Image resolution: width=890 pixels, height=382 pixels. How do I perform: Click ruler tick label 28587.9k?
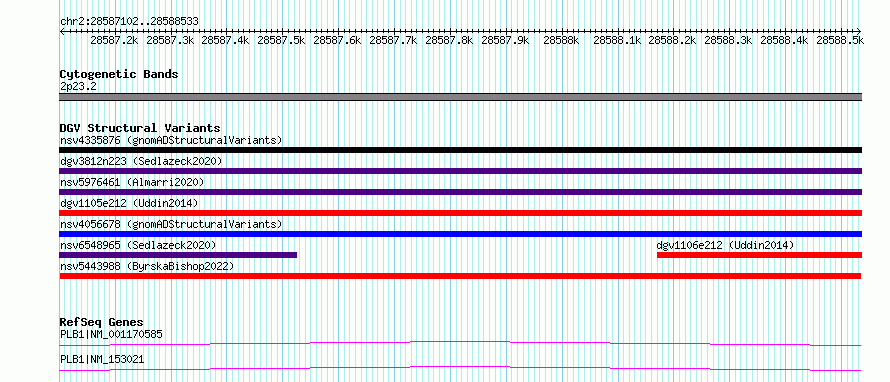point(505,40)
